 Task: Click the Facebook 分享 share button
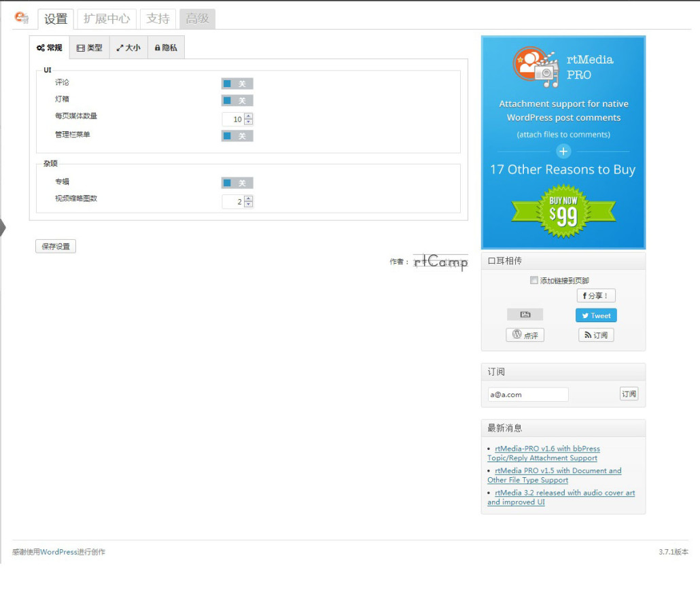click(x=596, y=296)
